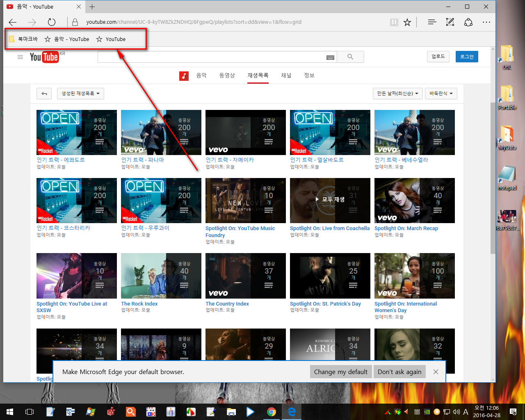525x420 pixels.
Task: Click Don't ask again button
Action: pyautogui.click(x=399, y=372)
